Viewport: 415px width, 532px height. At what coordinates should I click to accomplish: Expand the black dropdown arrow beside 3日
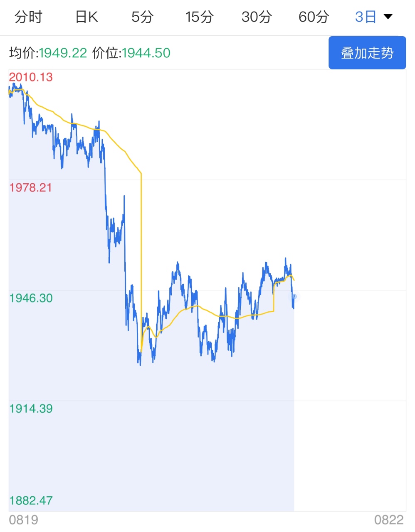coord(388,17)
